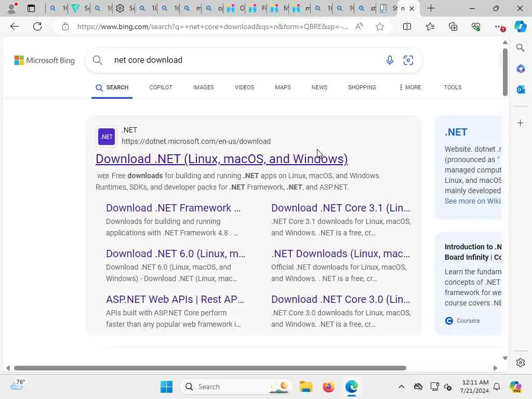Add this page to favorites

point(380,26)
